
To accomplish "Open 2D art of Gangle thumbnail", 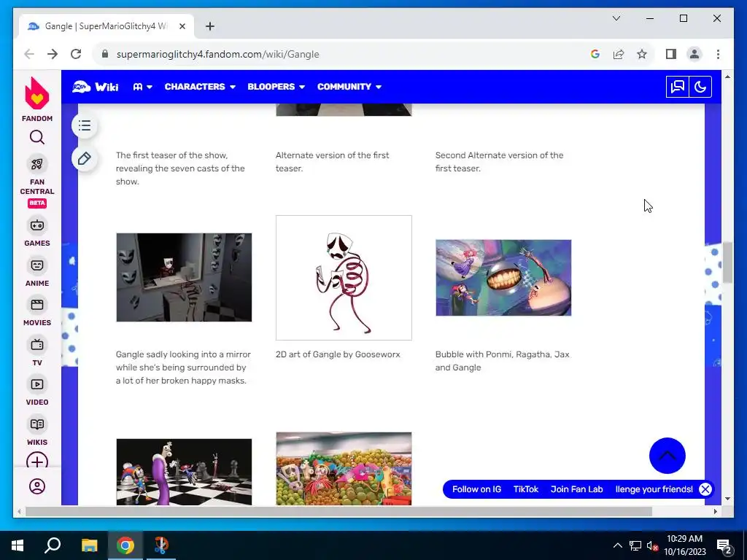I will coord(344,278).
